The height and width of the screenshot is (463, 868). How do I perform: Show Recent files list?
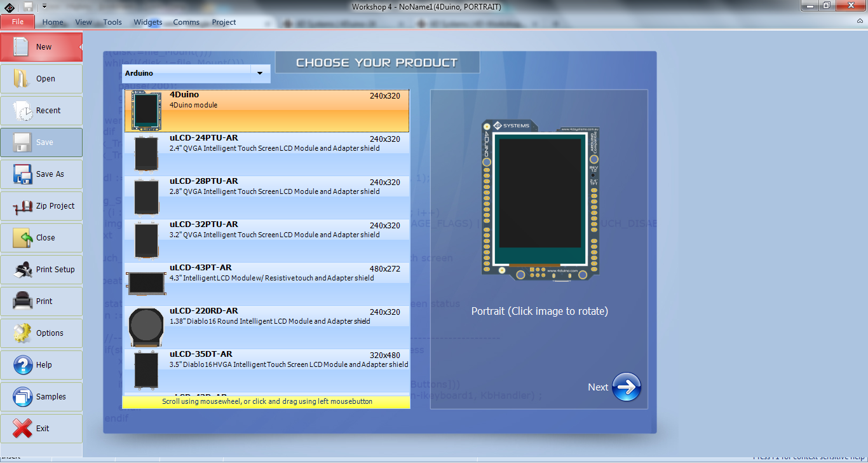[x=22, y=111]
